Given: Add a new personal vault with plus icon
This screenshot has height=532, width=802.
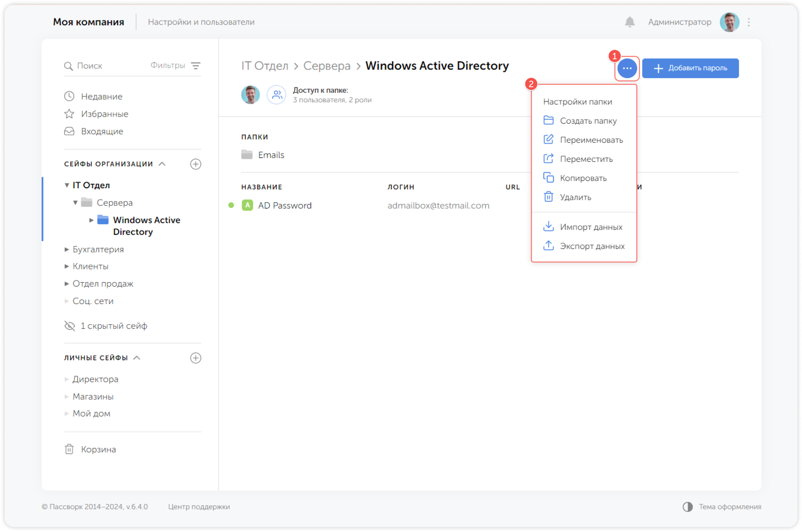Looking at the screenshot, I should pyautogui.click(x=196, y=358).
